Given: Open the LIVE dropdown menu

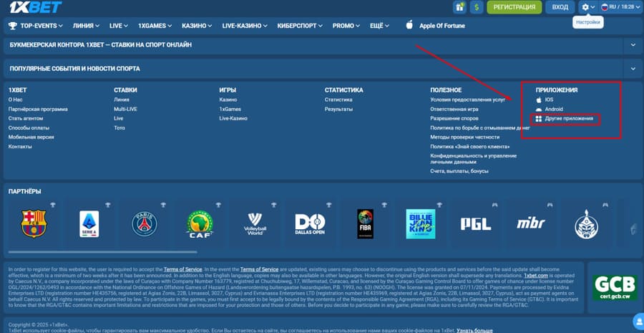Looking at the screenshot, I should pyautogui.click(x=119, y=26).
